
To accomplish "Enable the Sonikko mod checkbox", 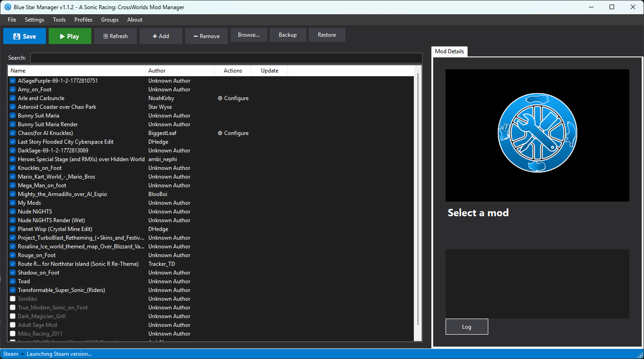I will click(x=13, y=299).
